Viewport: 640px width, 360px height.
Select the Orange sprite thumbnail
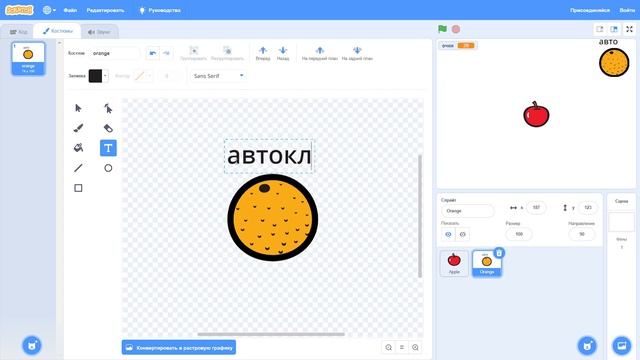tap(487, 264)
